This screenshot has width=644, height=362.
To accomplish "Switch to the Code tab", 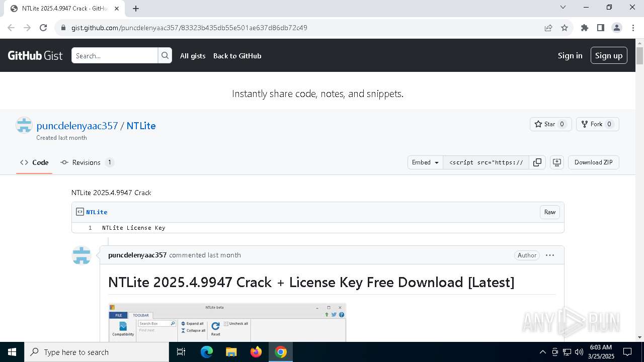I will pyautogui.click(x=34, y=162).
